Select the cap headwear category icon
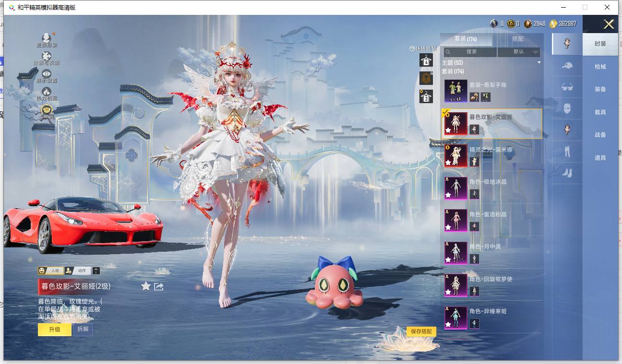 point(567,66)
